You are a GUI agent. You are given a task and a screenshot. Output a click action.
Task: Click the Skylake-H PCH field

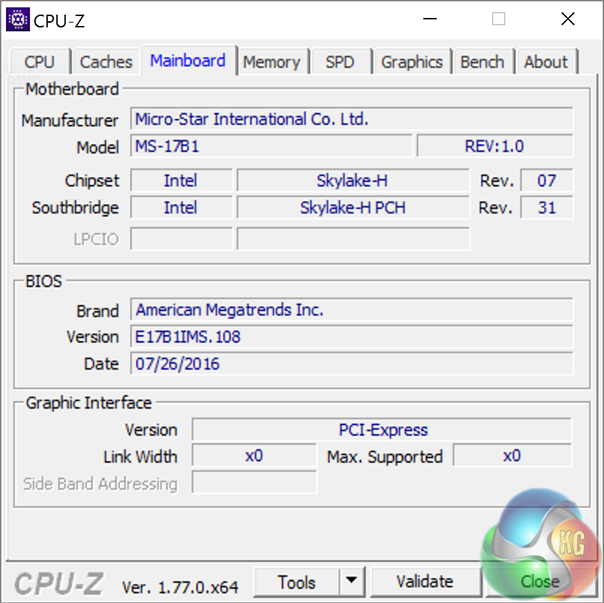pyautogui.click(x=353, y=208)
